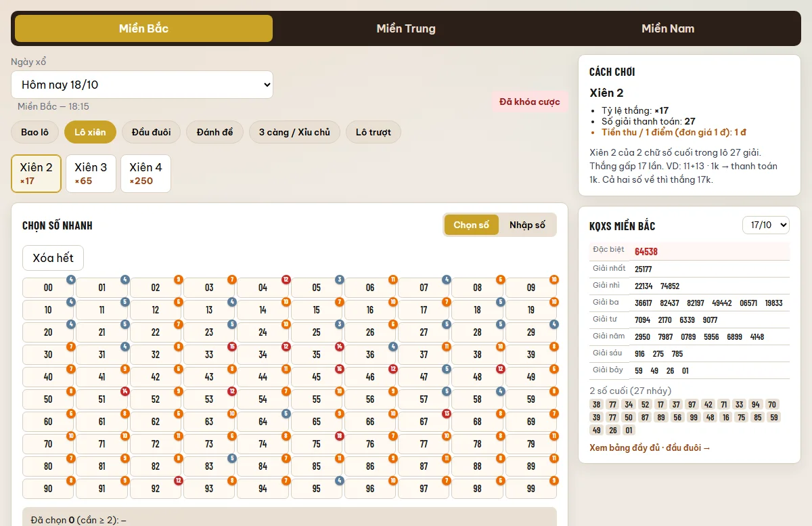
Task: Toggle input mode to Chọn số
Action: click(x=471, y=225)
